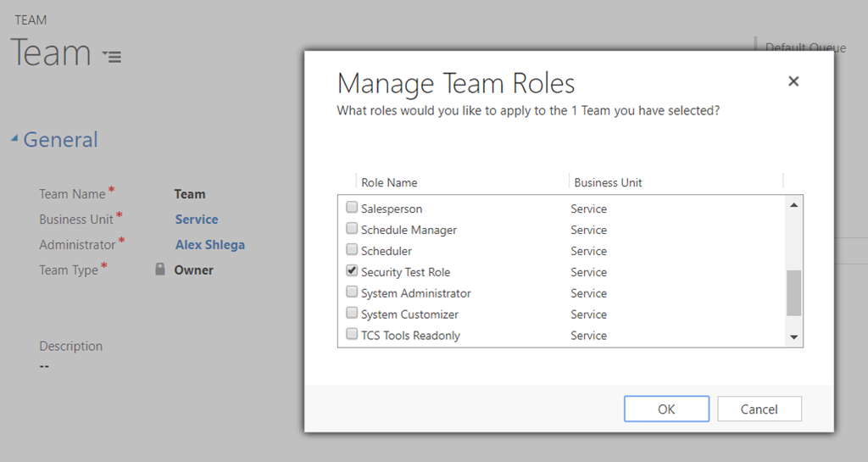Click the Scheduler role name text
868x462 pixels.
point(387,251)
